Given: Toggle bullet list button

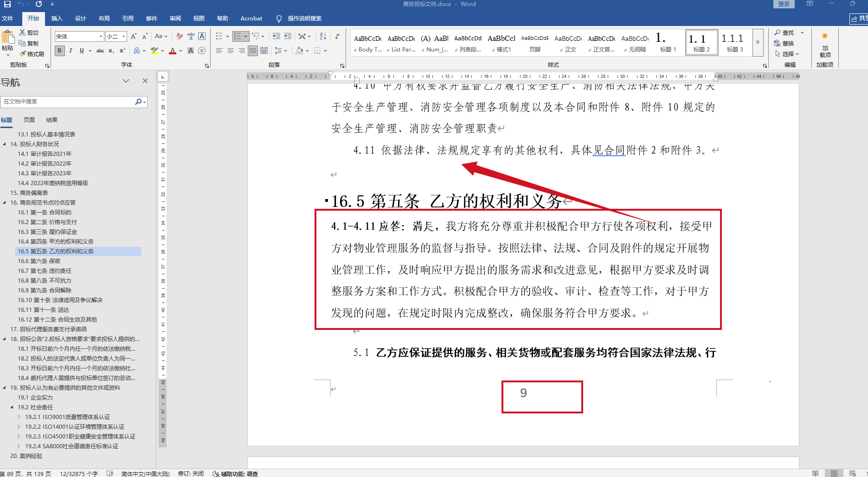Looking at the screenshot, I should pos(219,36).
